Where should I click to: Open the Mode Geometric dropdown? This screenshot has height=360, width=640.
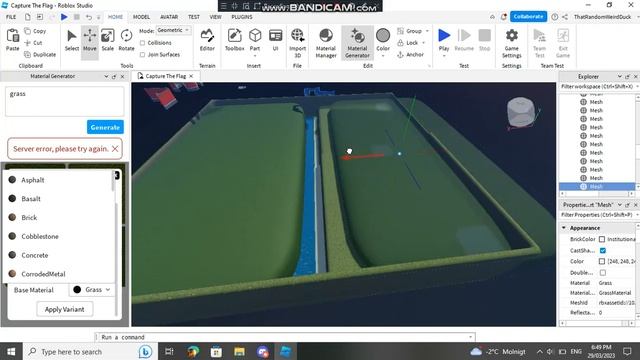[x=173, y=30]
